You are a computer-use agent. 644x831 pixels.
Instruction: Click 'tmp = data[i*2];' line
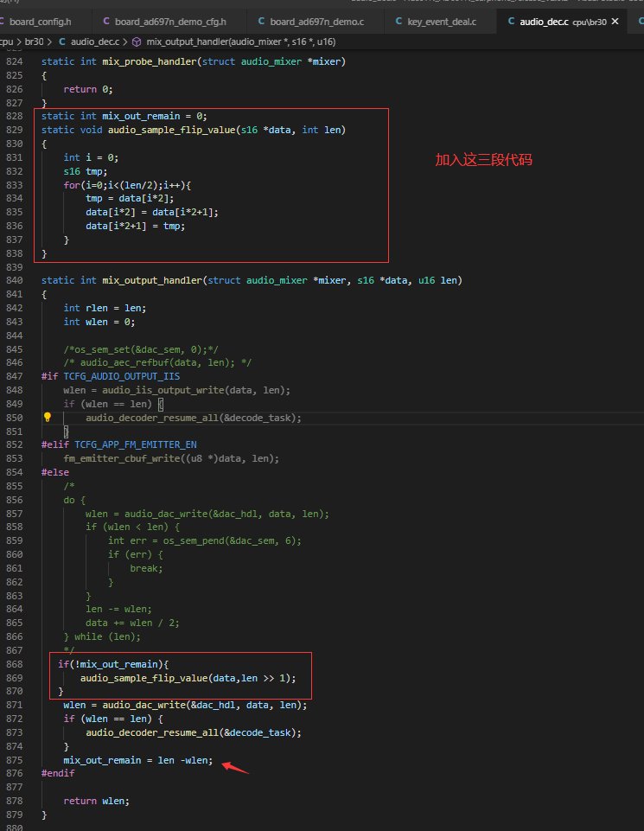[130, 198]
